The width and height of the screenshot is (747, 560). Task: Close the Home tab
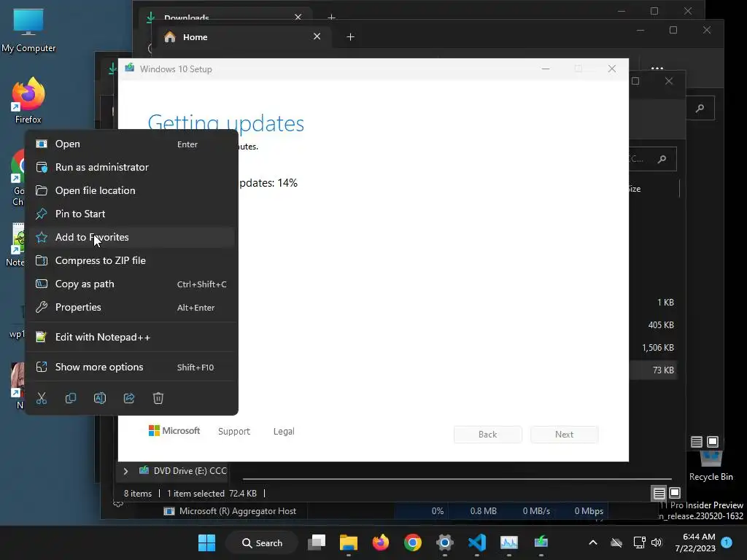(x=317, y=36)
